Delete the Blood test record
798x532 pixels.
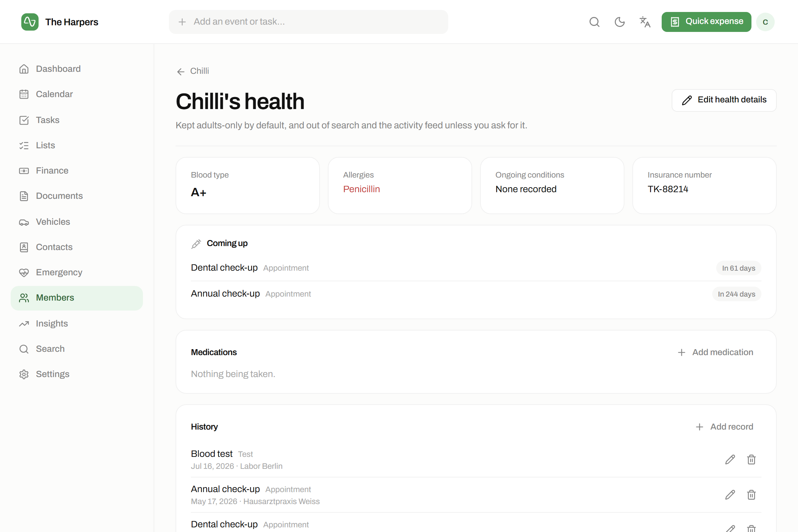click(x=751, y=460)
